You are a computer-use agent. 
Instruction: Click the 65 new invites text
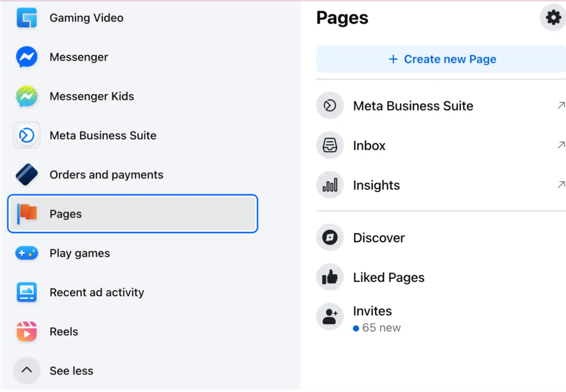[381, 328]
